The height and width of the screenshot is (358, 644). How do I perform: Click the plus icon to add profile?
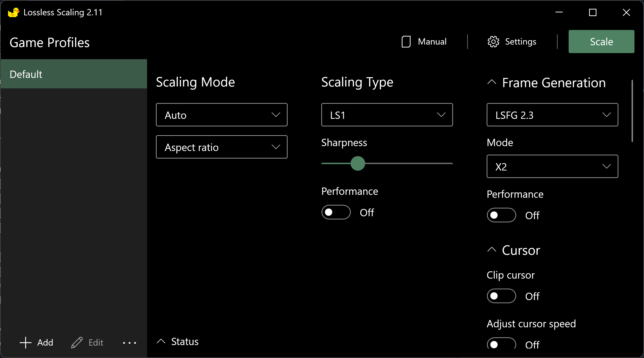point(26,342)
